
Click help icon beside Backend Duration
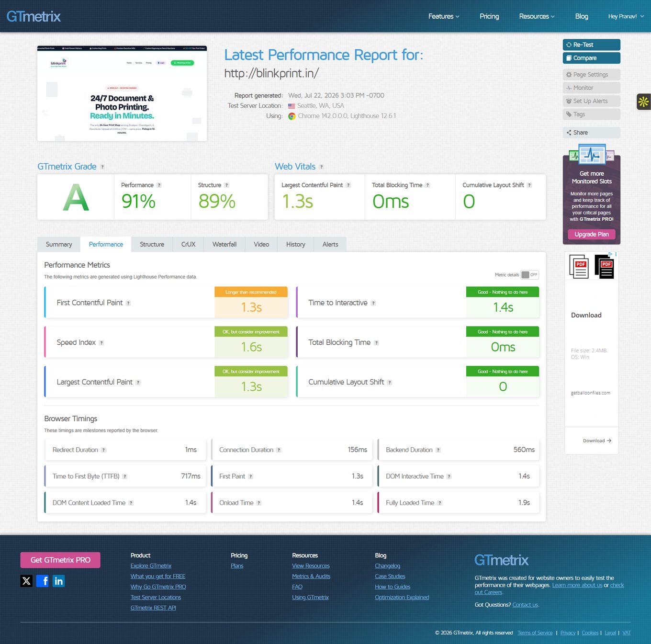(438, 450)
